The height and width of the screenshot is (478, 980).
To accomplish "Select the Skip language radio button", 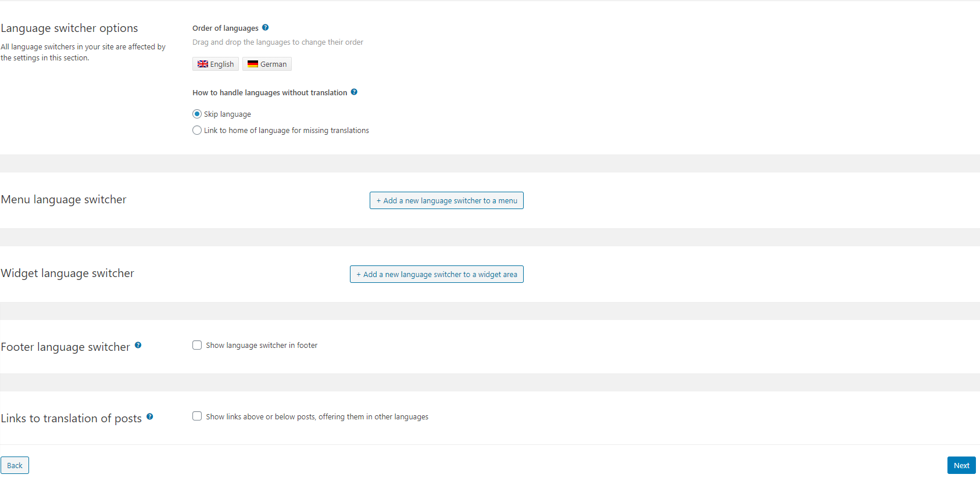I will (197, 114).
